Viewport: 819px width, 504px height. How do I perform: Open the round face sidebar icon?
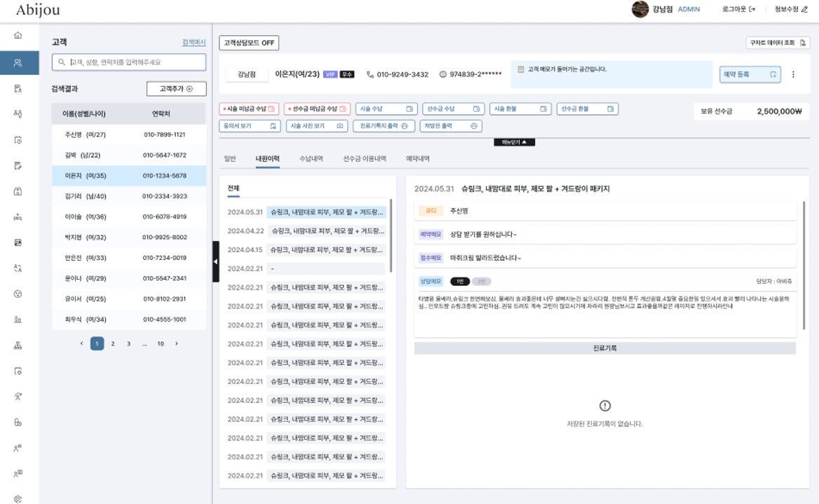(18, 294)
